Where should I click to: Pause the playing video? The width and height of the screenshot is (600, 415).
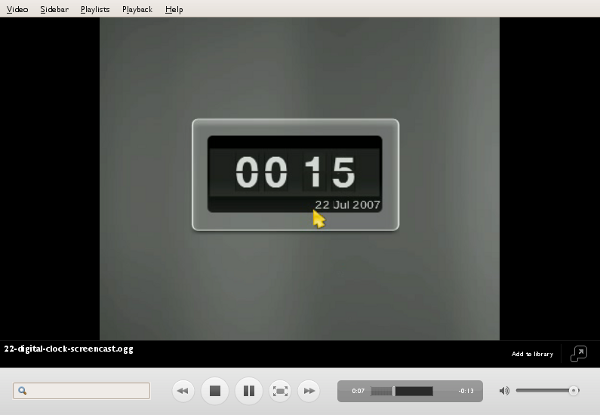(x=249, y=391)
